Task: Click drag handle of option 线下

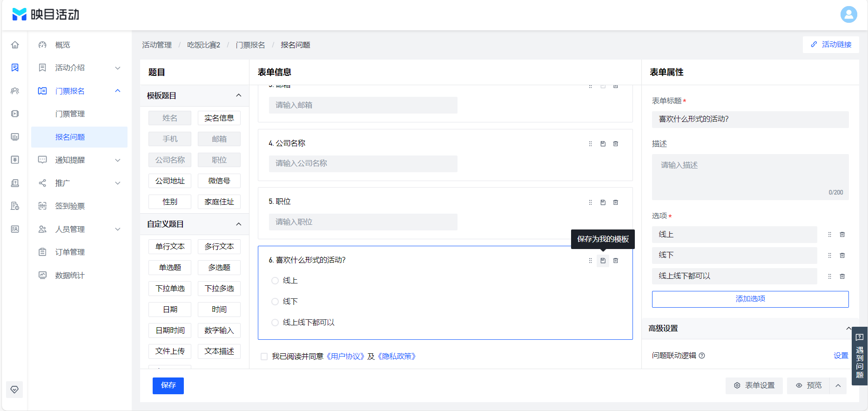Action: pos(829,256)
